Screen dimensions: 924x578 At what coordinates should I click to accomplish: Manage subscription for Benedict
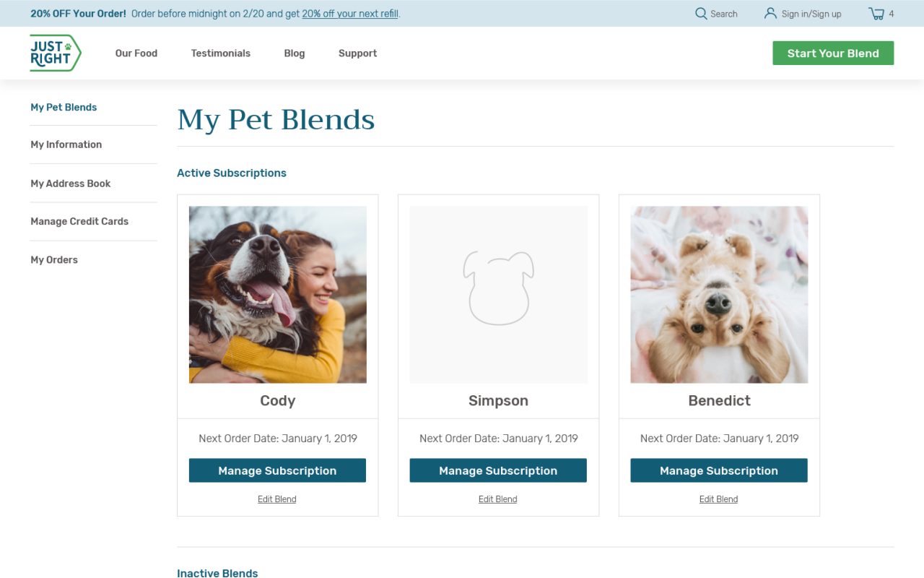(x=719, y=470)
